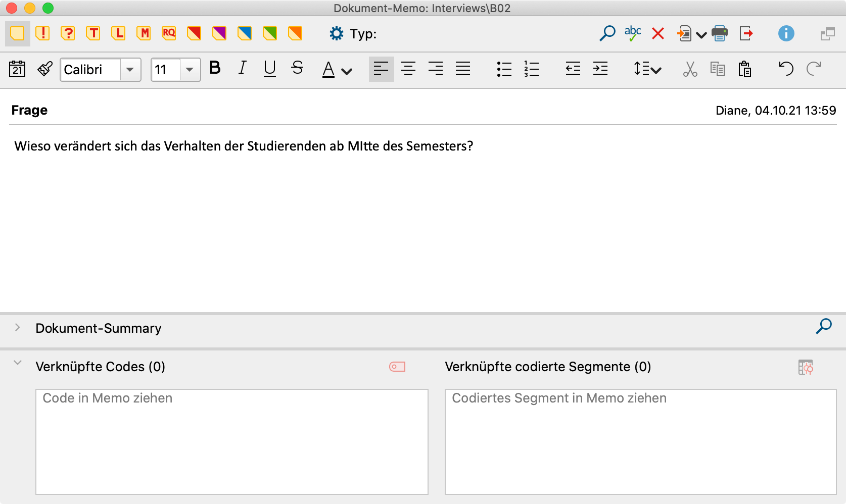Center align the text
The image size is (846, 504).
(408, 69)
